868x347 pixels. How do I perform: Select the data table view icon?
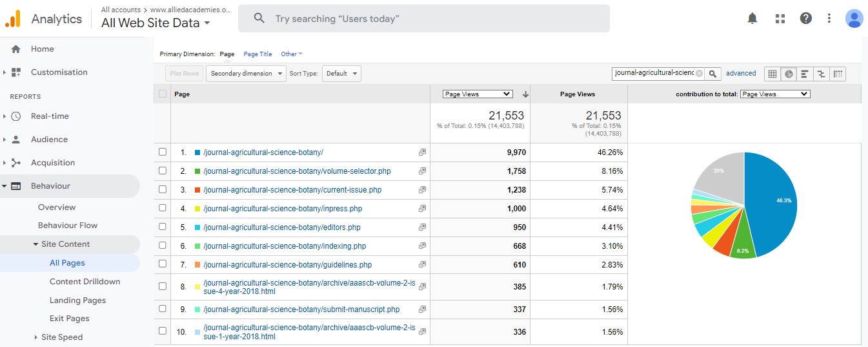[772, 74]
